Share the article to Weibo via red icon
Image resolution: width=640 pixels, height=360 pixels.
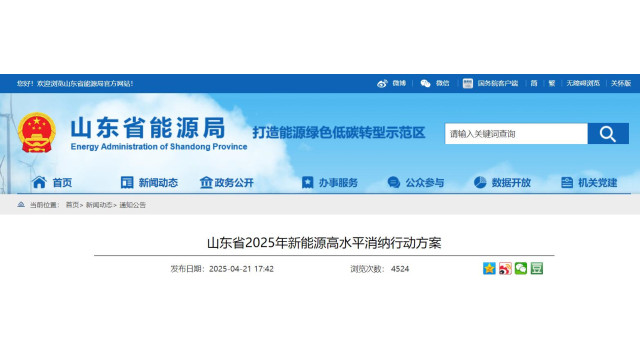[x=505, y=268]
